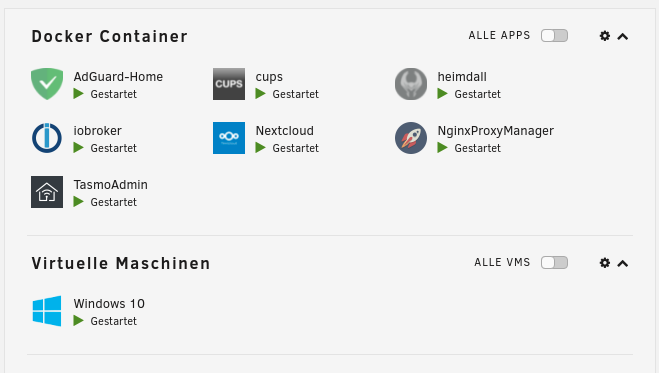The width and height of the screenshot is (659, 373).
Task: Open Docker Container settings gear
Action: tap(605, 36)
